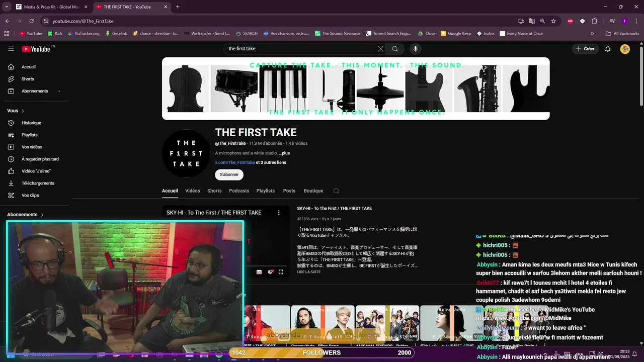Open sidebar Abonnements entry

click(35, 91)
